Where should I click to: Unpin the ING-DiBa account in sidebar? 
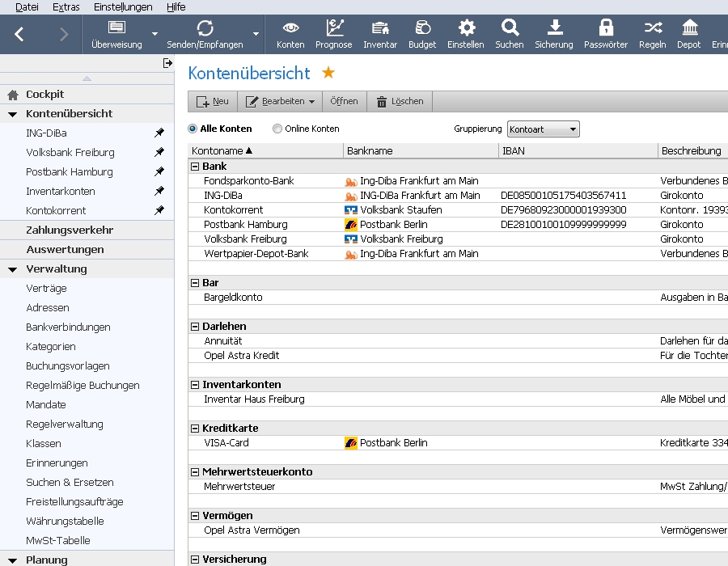(x=159, y=133)
